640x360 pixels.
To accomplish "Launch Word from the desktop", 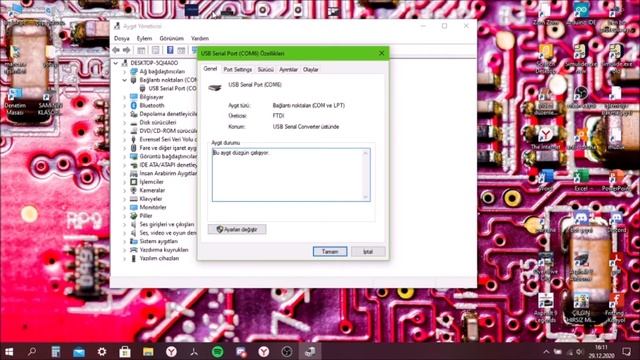I will pos(546,180).
